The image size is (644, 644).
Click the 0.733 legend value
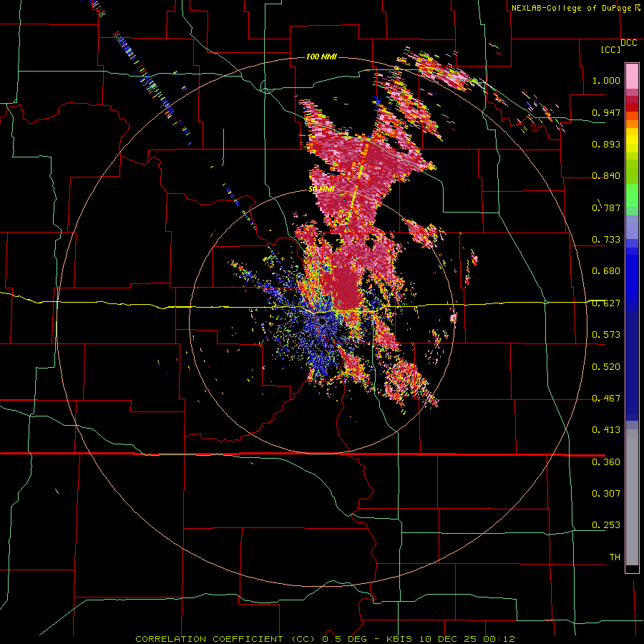click(x=606, y=240)
